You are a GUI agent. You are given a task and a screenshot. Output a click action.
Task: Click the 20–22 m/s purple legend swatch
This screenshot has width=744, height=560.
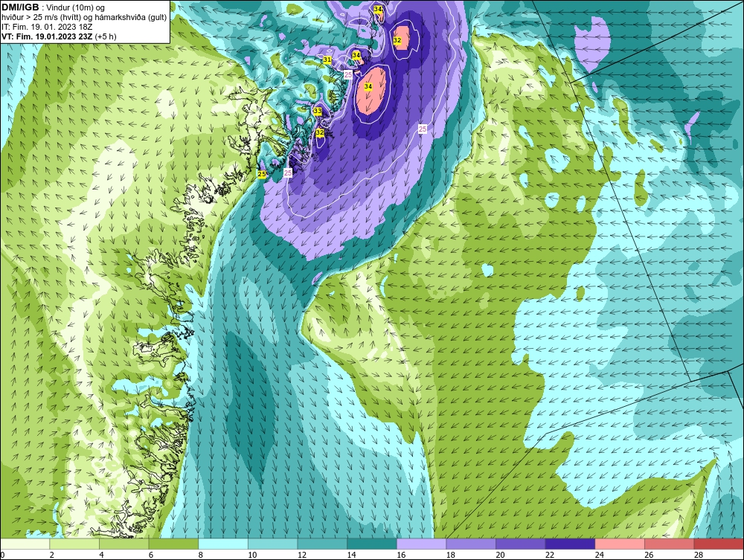click(521, 544)
